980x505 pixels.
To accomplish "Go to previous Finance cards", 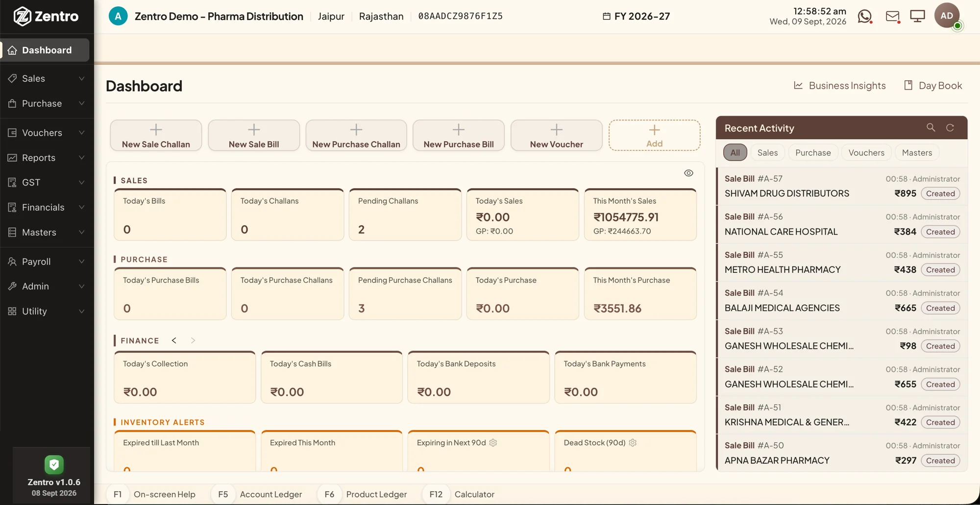I will 174,340.
